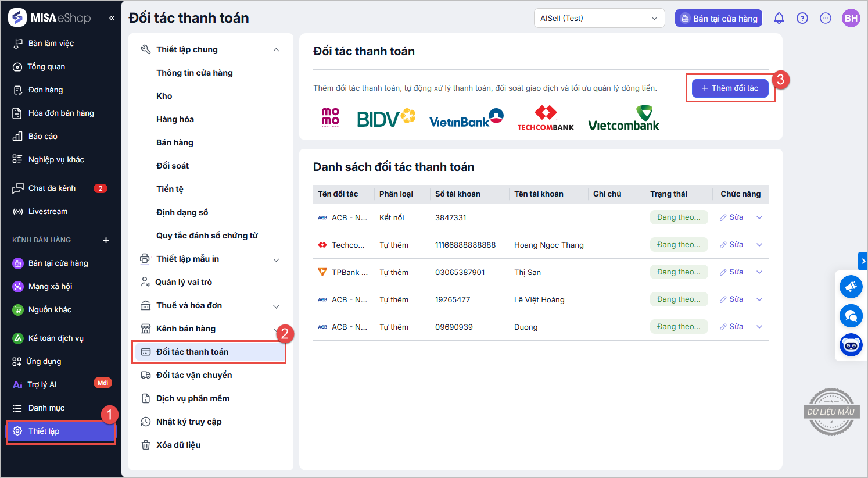Open action dropdown for the TPBank row

pyautogui.click(x=759, y=272)
